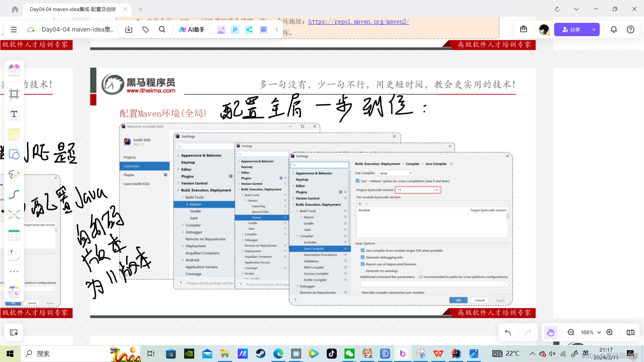
Task: Show hidden system tray icons chevron
Action: [x=532, y=354]
